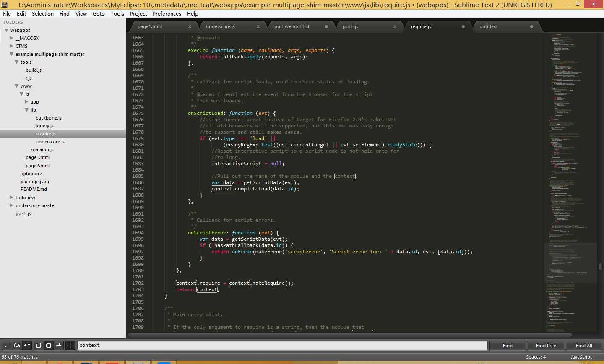This screenshot has width=604, height=364.
Task: Collapse the js folder
Action: click(x=21, y=94)
